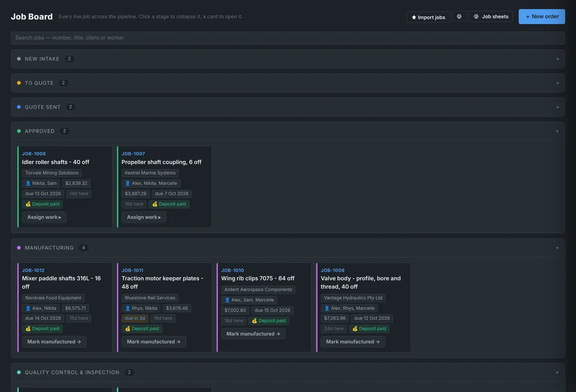576x392 pixels.
Task: Click money bag icon on JOB-1011 Deposit paid
Action: [x=128, y=329]
